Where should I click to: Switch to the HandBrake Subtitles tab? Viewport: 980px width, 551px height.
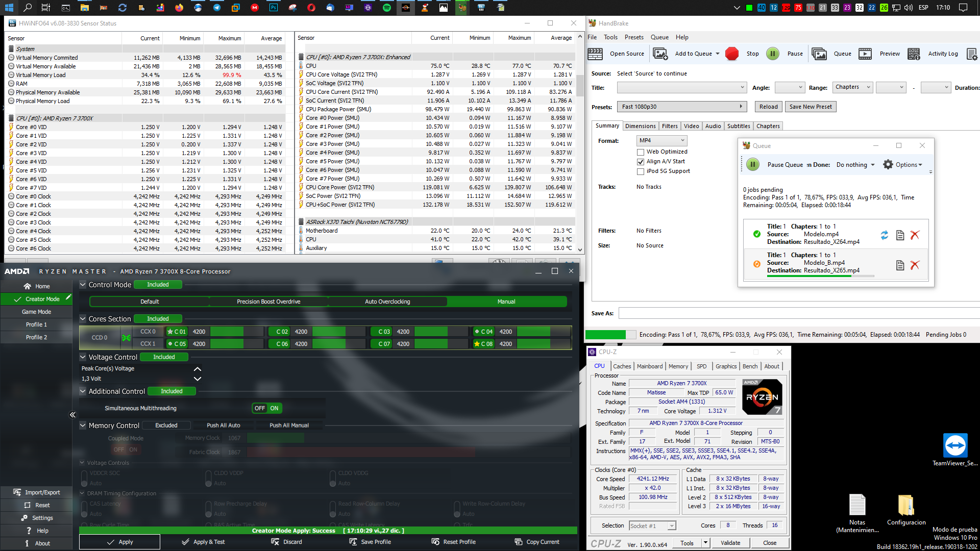pos(739,126)
